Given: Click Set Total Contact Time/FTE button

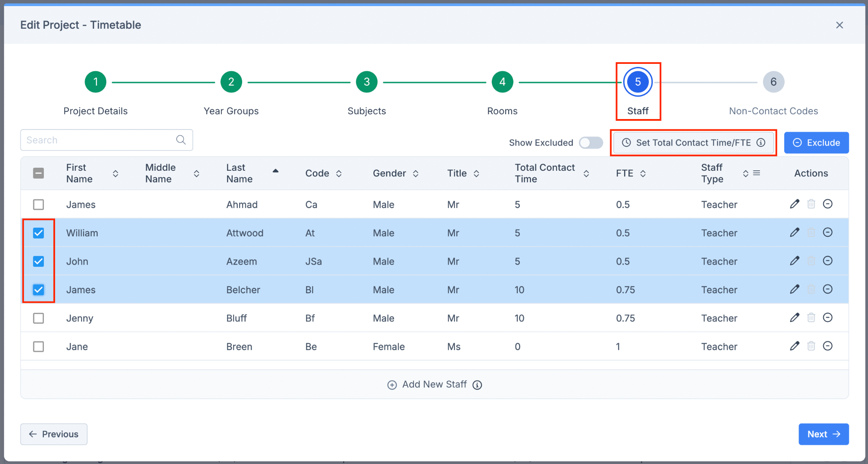Looking at the screenshot, I should point(693,143).
